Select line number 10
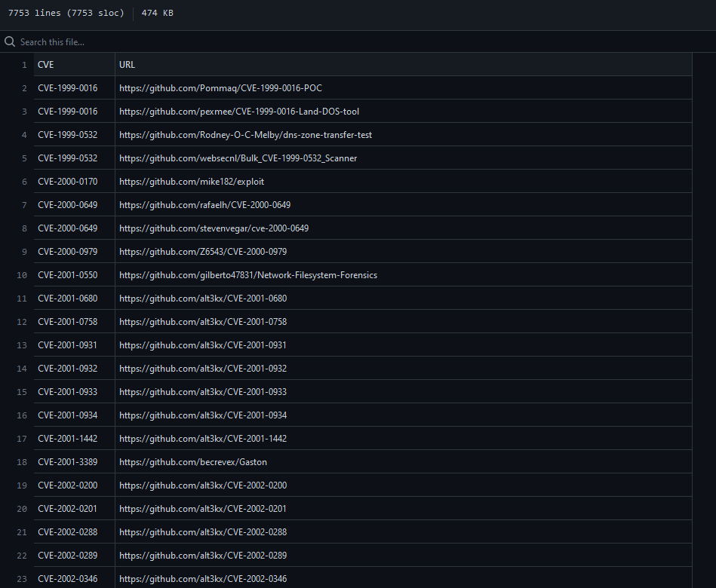 22,275
